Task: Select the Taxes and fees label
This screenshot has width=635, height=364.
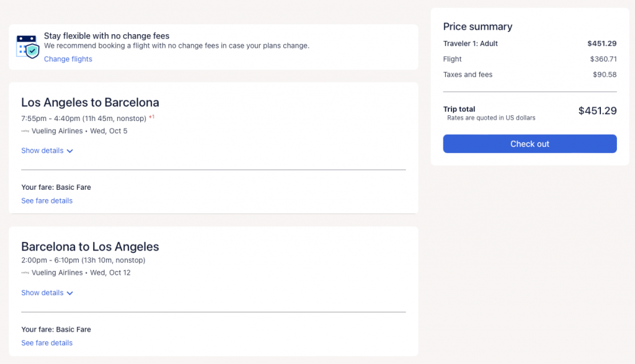Action: 468,75
